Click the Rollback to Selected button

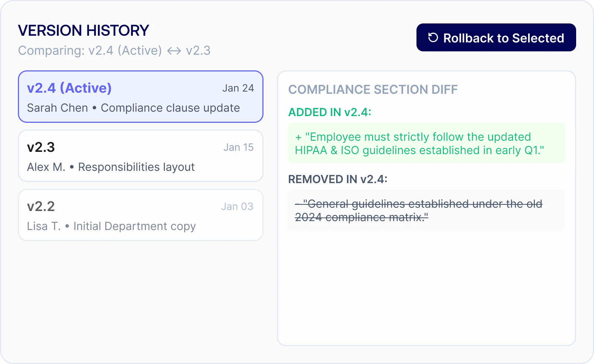pyautogui.click(x=496, y=38)
